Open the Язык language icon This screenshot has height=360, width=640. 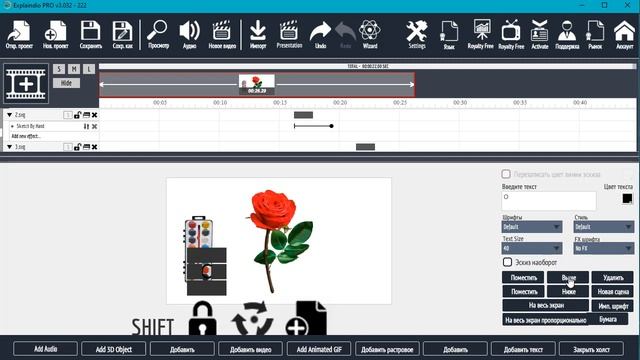pyautogui.click(x=449, y=34)
